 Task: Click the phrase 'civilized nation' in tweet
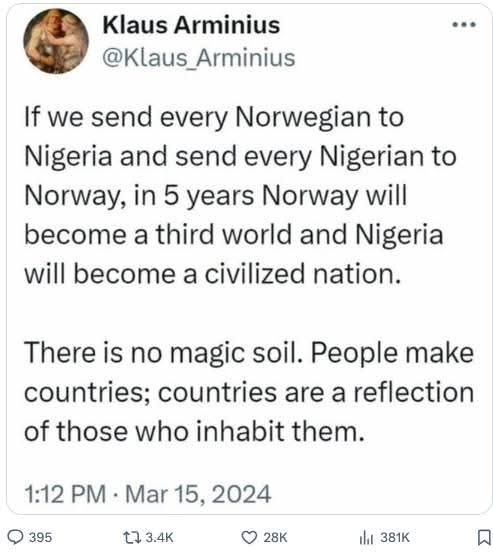coord(303,274)
